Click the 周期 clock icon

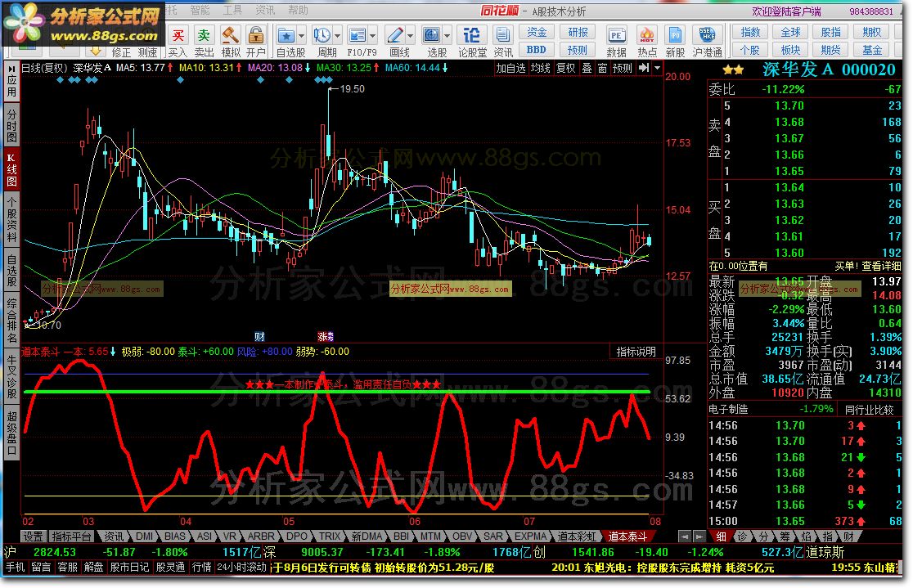[x=322, y=35]
